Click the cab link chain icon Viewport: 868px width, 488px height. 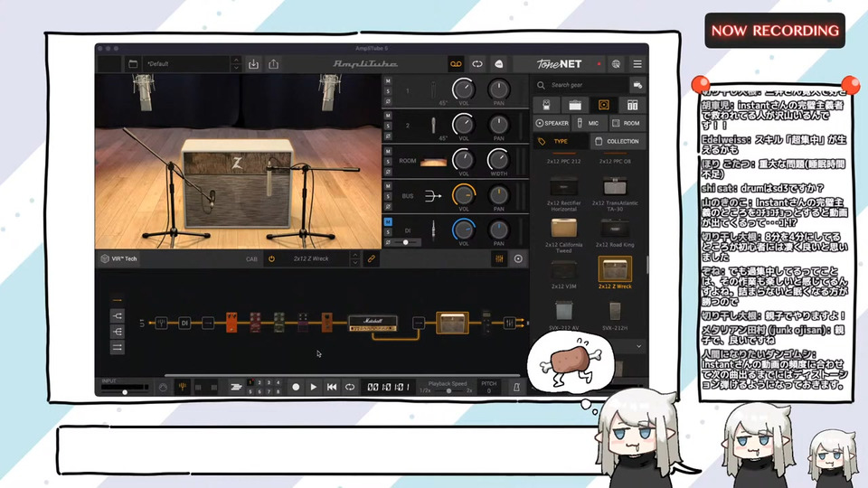(x=372, y=259)
